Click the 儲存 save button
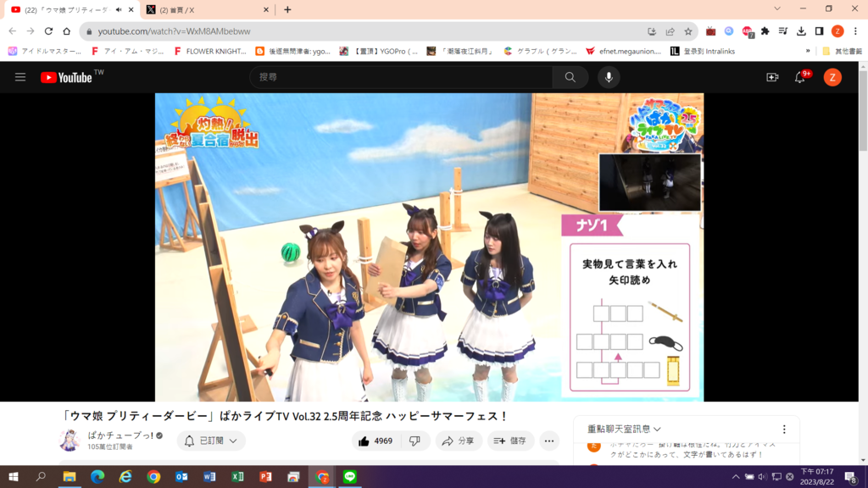Image resolution: width=868 pixels, height=488 pixels. (x=510, y=441)
